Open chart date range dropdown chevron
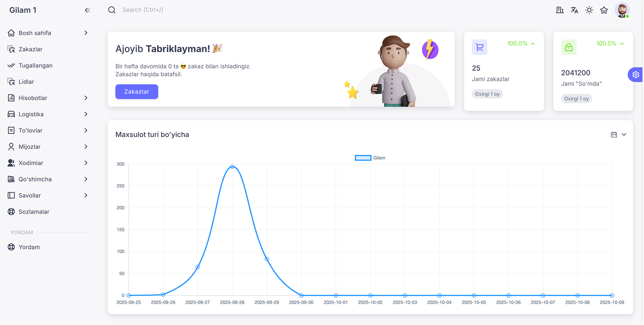The width and height of the screenshot is (644, 325). point(624,135)
